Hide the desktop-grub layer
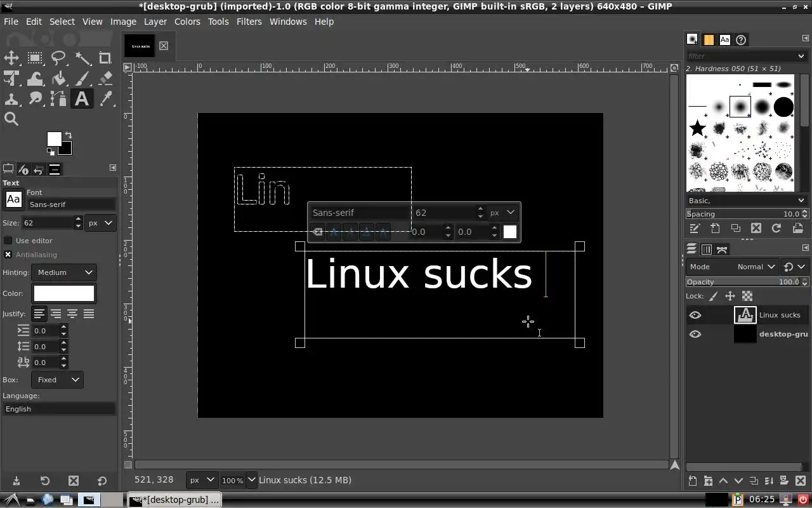Viewport: 812px width, 508px height. pyautogui.click(x=695, y=334)
